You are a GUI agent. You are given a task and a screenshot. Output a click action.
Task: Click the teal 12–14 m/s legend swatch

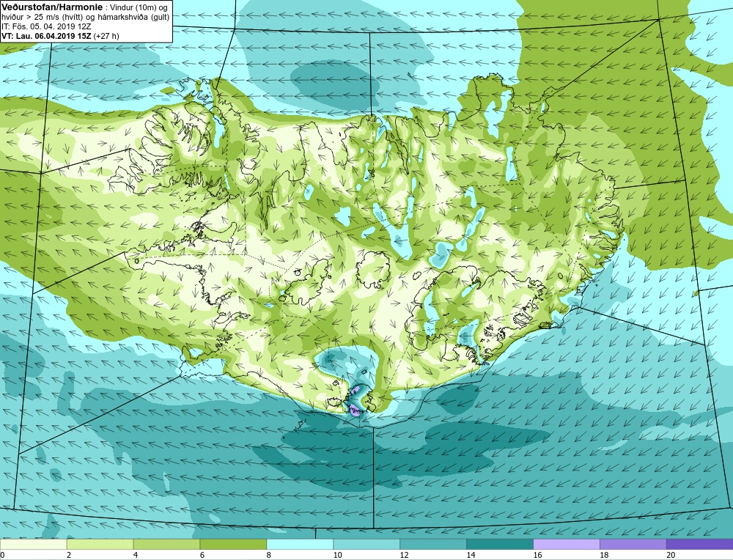coord(433,544)
